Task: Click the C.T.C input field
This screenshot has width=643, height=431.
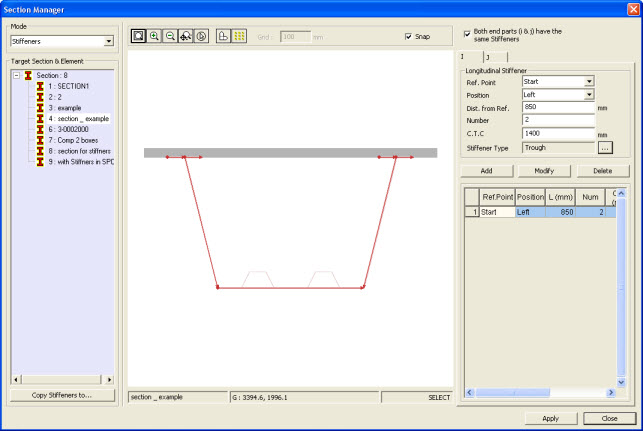Action: click(x=558, y=133)
